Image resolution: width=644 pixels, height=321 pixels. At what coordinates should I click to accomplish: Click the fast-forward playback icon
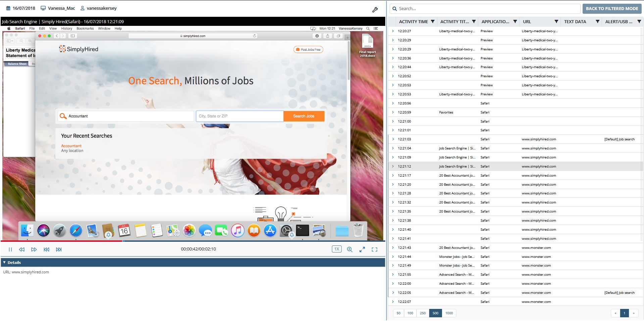click(34, 249)
